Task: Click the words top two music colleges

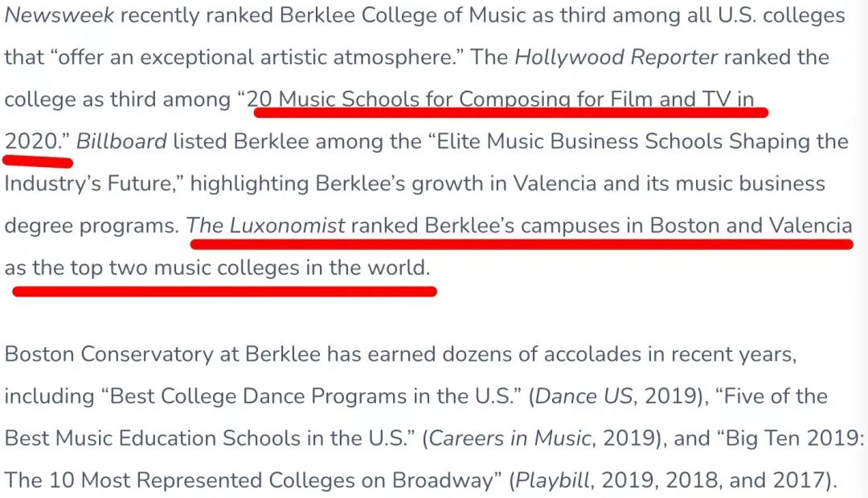Action: click(185, 268)
